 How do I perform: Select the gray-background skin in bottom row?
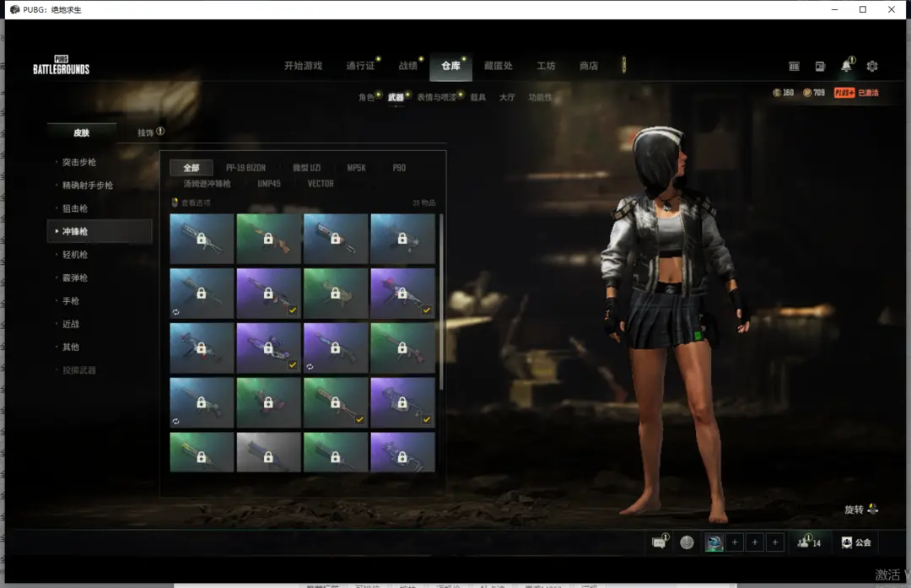pos(268,452)
